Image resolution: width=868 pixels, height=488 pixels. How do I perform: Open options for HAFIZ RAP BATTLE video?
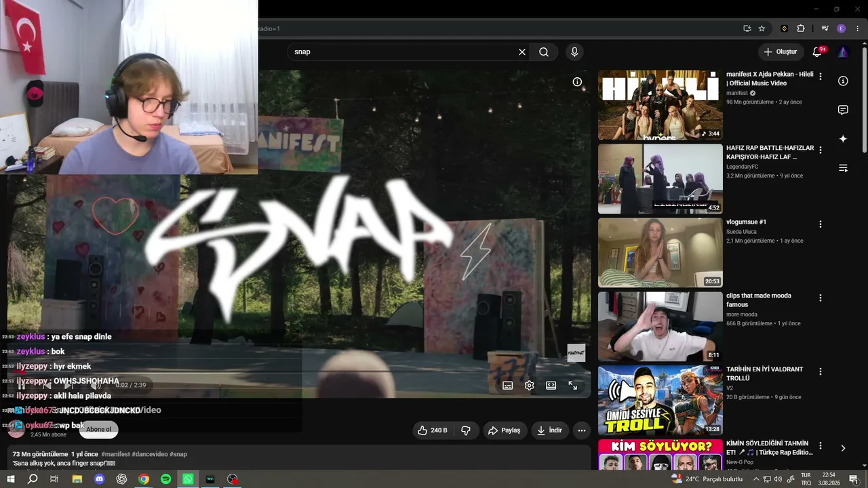pos(821,150)
